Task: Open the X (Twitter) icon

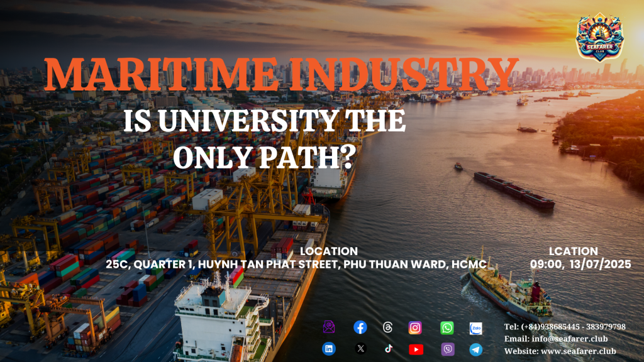Action: (360, 349)
